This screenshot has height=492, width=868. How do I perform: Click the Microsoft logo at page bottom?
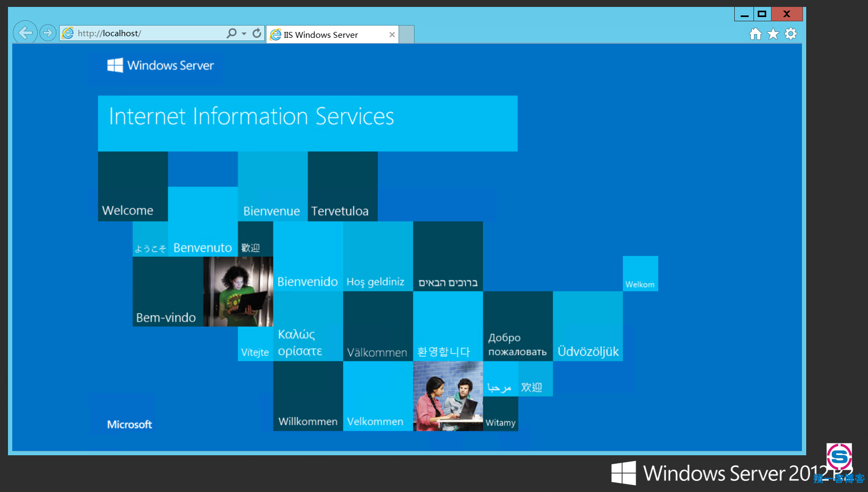[129, 424]
